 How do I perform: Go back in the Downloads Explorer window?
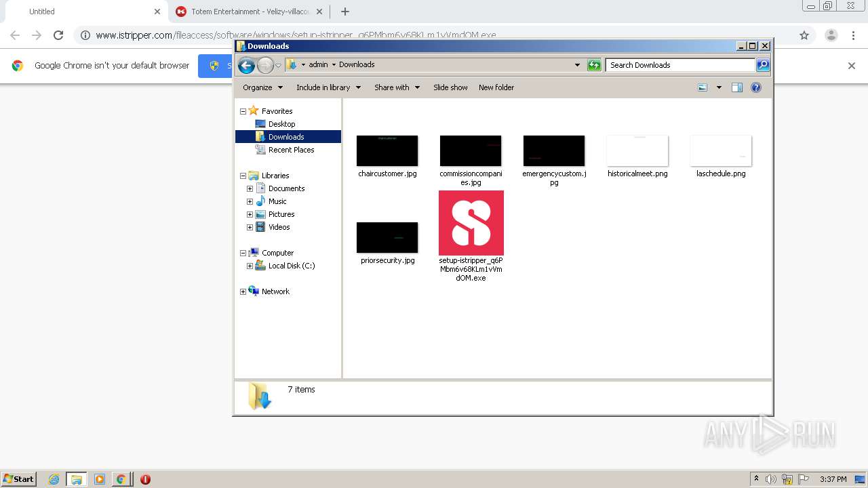246,65
